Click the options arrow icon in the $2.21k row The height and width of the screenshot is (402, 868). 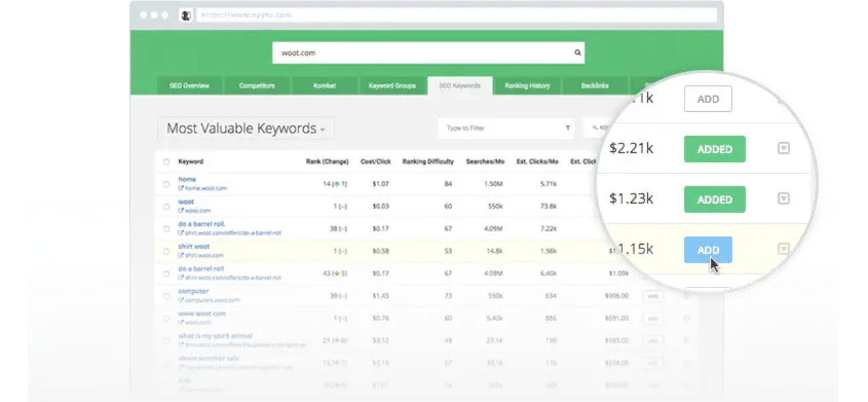(x=783, y=149)
